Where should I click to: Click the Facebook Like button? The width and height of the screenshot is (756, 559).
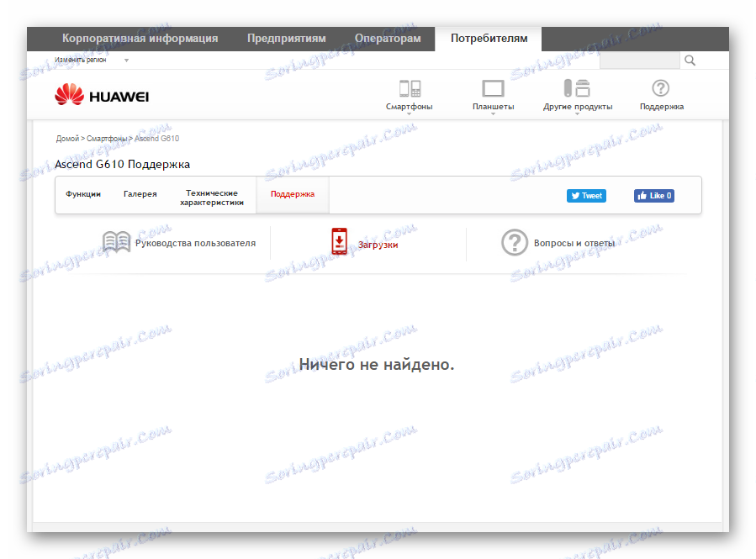[653, 196]
